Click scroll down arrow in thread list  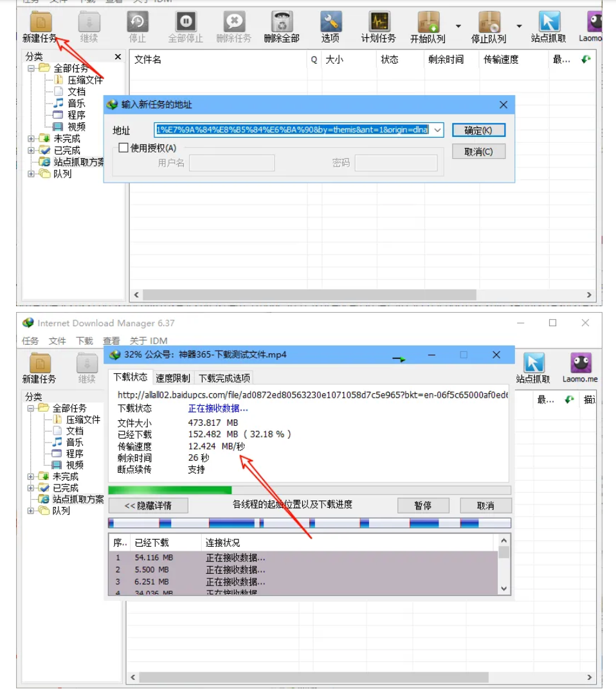[x=504, y=589]
